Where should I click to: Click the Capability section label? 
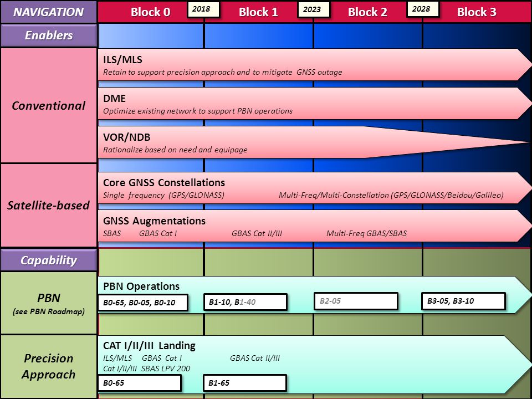click(49, 260)
